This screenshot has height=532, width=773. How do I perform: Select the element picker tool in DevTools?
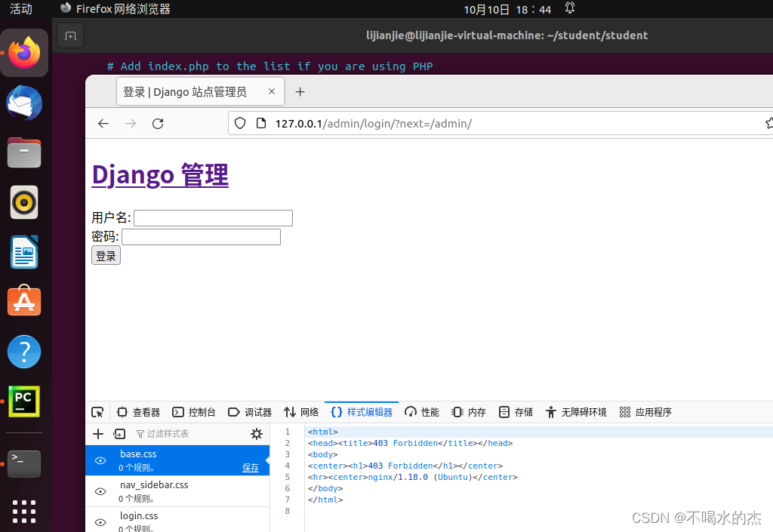(x=97, y=412)
